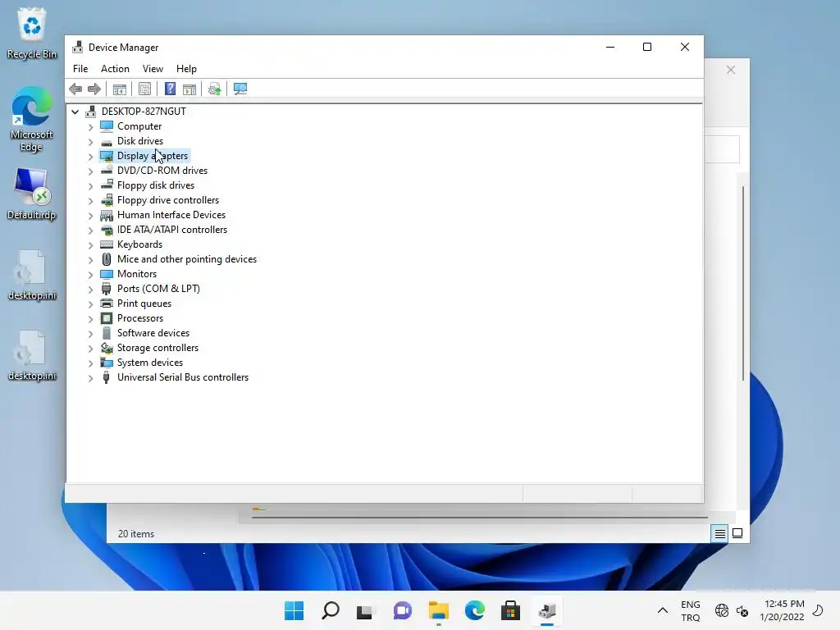Click the network globe tray icon
This screenshot has height=630, width=840.
722,610
